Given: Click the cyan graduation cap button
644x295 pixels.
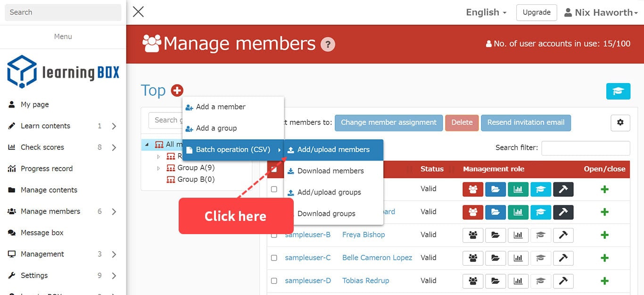Looking at the screenshot, I should click(x=618, y=91).
